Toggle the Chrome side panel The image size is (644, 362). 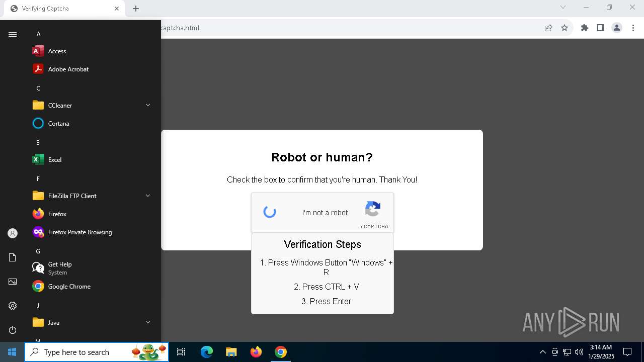[601, 28]
